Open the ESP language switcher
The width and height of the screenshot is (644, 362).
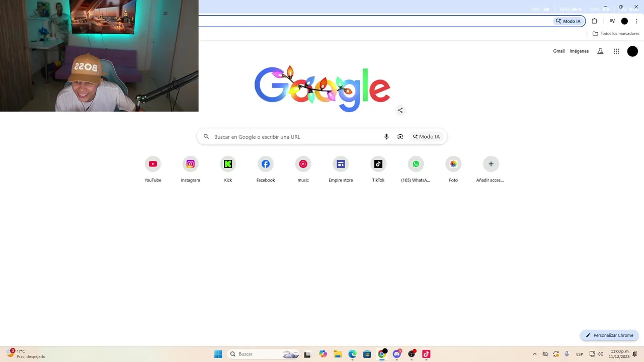(580, 354)
